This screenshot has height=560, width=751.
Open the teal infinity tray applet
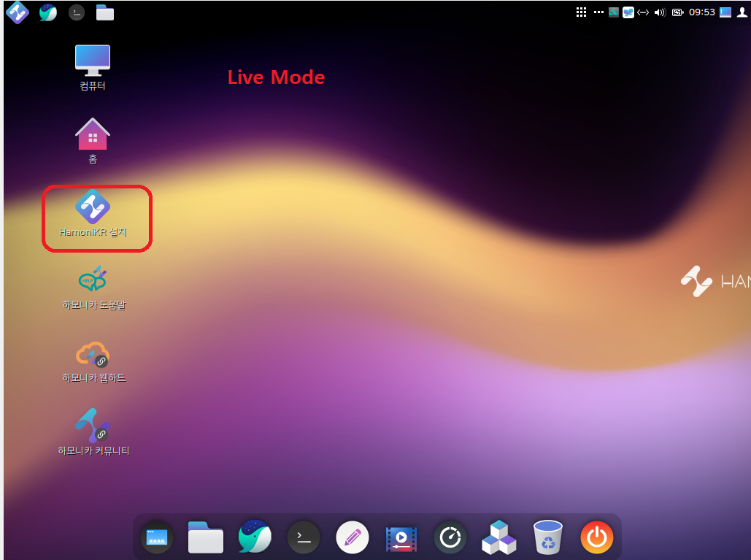[x=614, y=12]
